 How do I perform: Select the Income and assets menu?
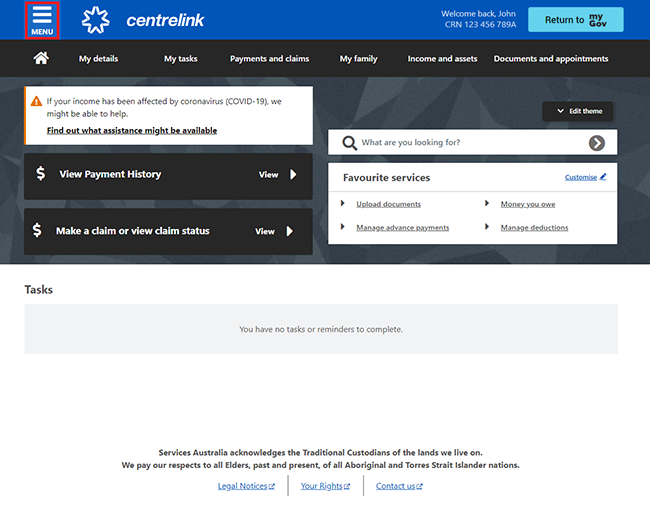tap(442, 59)
